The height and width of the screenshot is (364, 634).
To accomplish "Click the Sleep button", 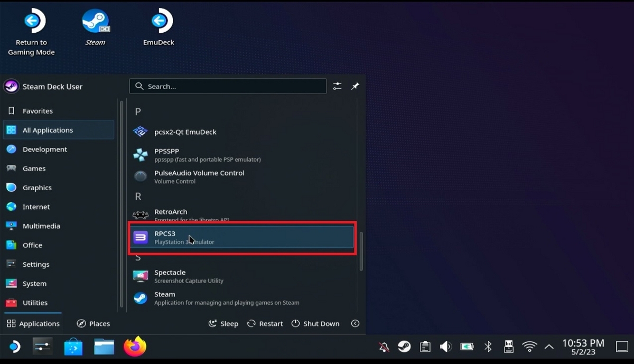I will pyautogui.click(x=223, y=323).
